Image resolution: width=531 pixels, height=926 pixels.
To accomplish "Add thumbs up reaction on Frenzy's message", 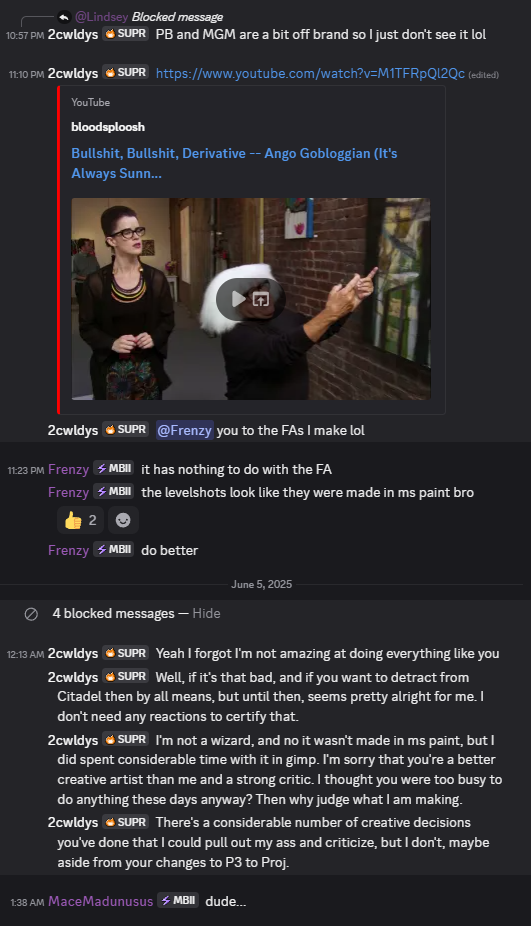I will pos(80,520).
